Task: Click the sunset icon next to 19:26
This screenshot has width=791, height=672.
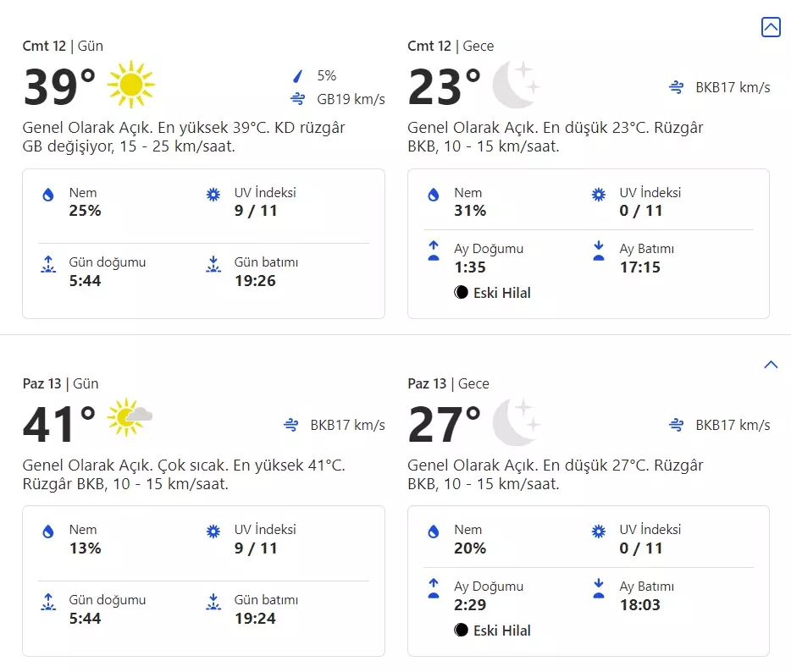Action: (213, 264)
